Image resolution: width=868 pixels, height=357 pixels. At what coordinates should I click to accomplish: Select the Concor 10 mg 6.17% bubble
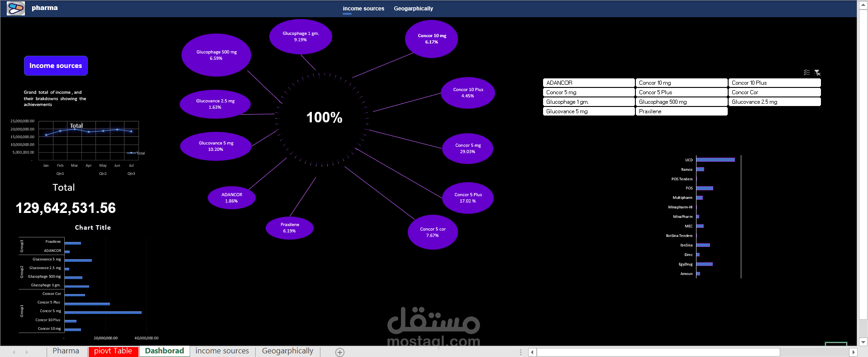432,39
